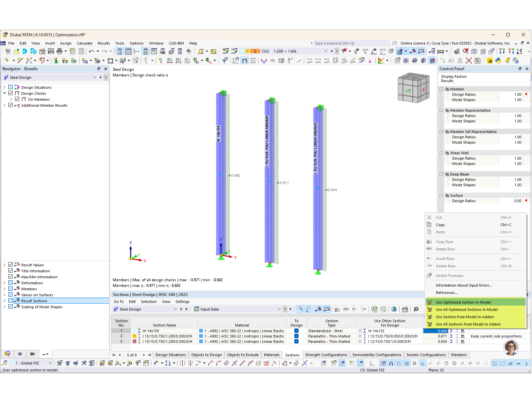The image size is (532, 399).
Task: Export the sections table to Excel
Action: [374, 309]
